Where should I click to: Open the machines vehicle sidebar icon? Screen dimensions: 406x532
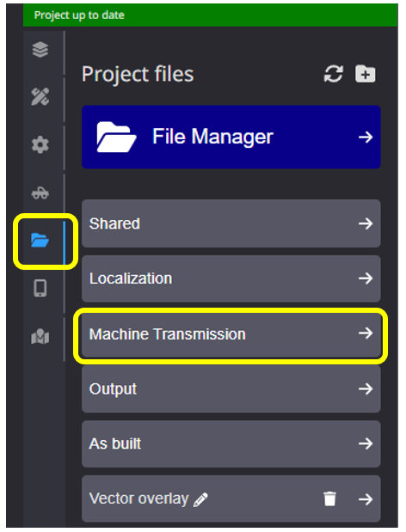[40, 193]
